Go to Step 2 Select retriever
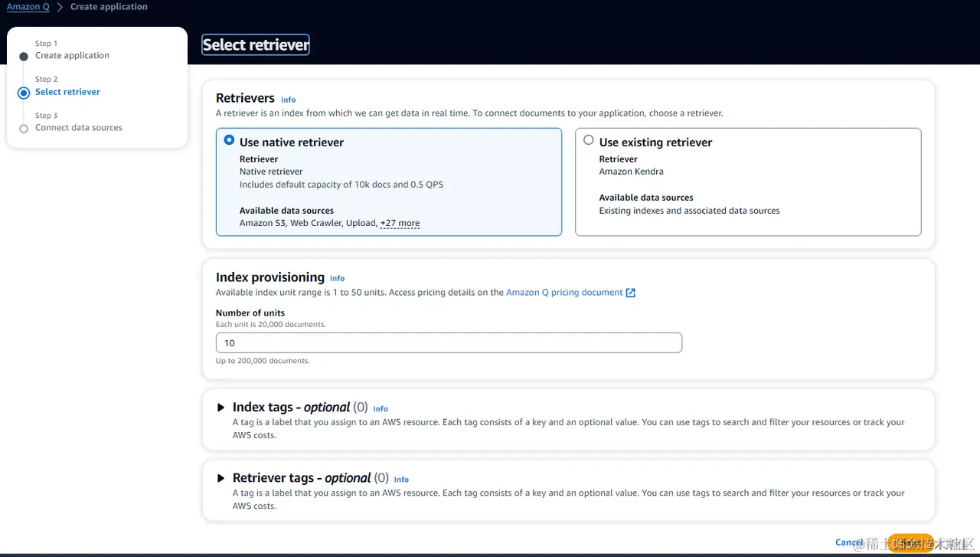The height and width of the screenshot is (557, 980). point(67,92)
